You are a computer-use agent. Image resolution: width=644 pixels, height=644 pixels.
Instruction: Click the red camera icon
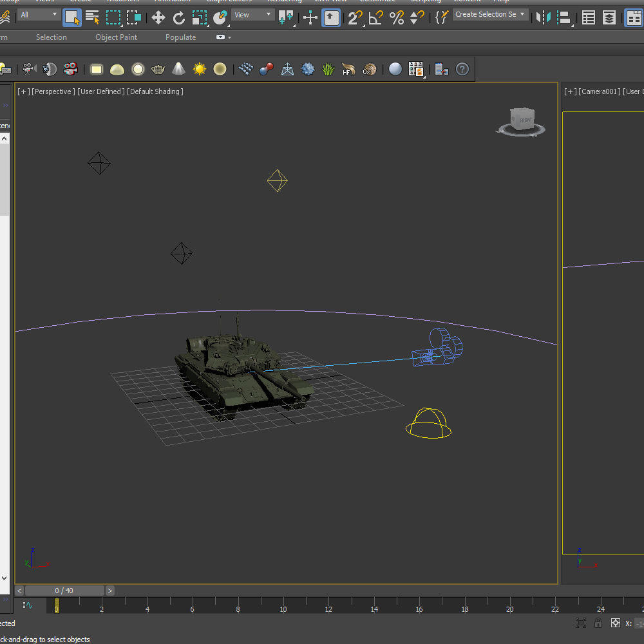click(71, 69)
